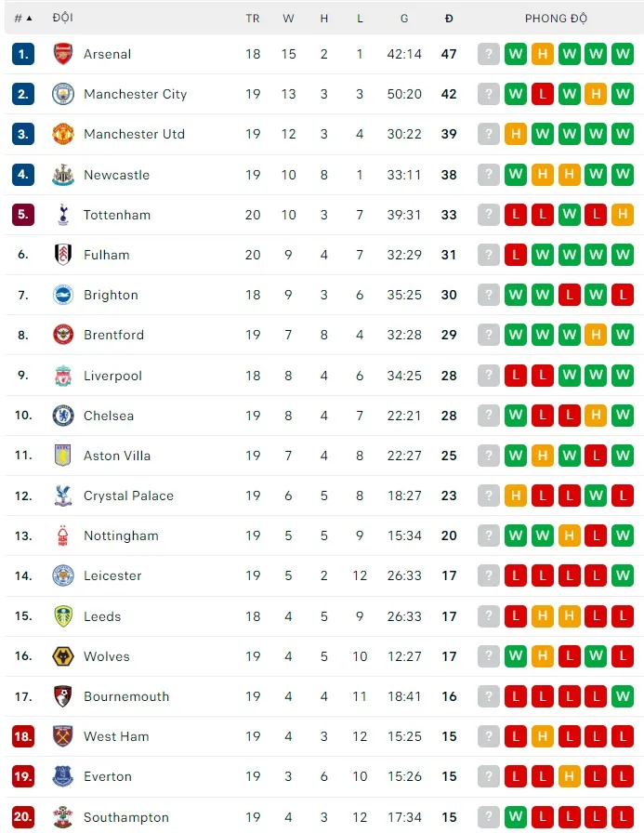Click the Brentford club crest icon

(63, 335)
